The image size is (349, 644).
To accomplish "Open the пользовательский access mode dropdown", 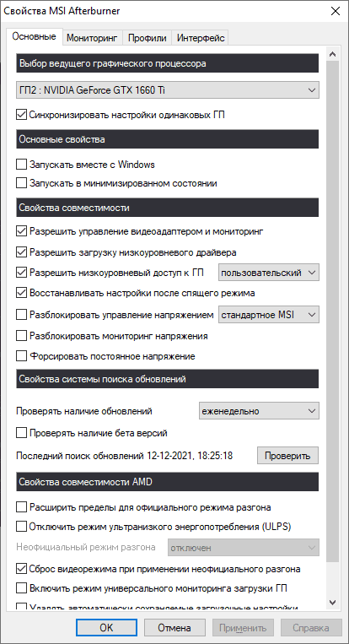I will 269,273.
